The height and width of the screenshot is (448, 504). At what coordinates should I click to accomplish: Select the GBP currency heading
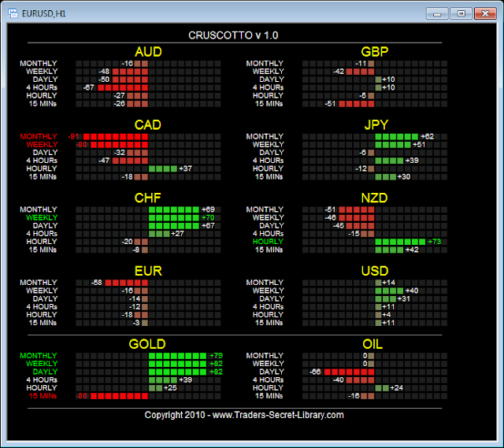click(375, 52)
